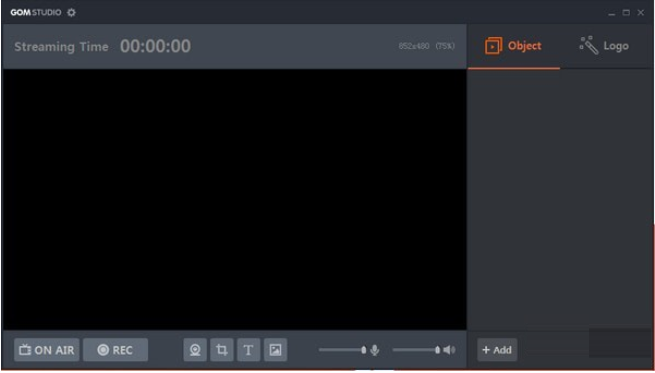The height and width of the screenshot is (373, 655).
Task: Open settings via the gear icon
Action: (71, 13)
